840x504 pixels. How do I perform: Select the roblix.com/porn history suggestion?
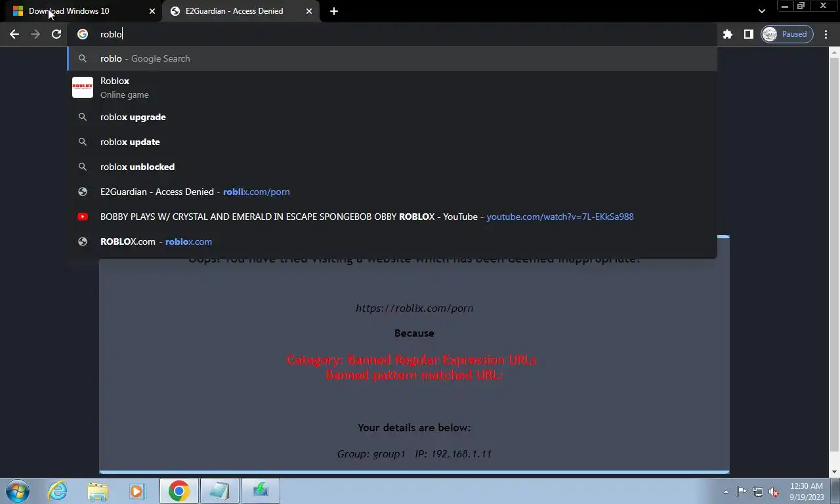coord(392,192)
